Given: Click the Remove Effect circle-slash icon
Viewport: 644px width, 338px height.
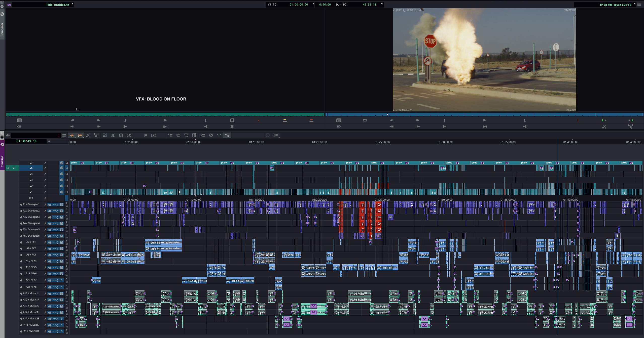Looking at the screenshot, I should 211,135.
